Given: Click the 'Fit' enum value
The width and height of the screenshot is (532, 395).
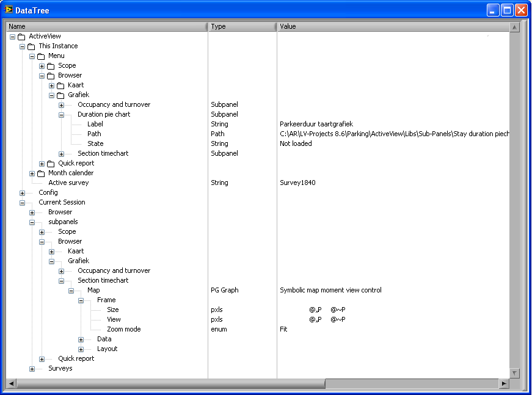Looking at the screenshot, I should [283, 329].
